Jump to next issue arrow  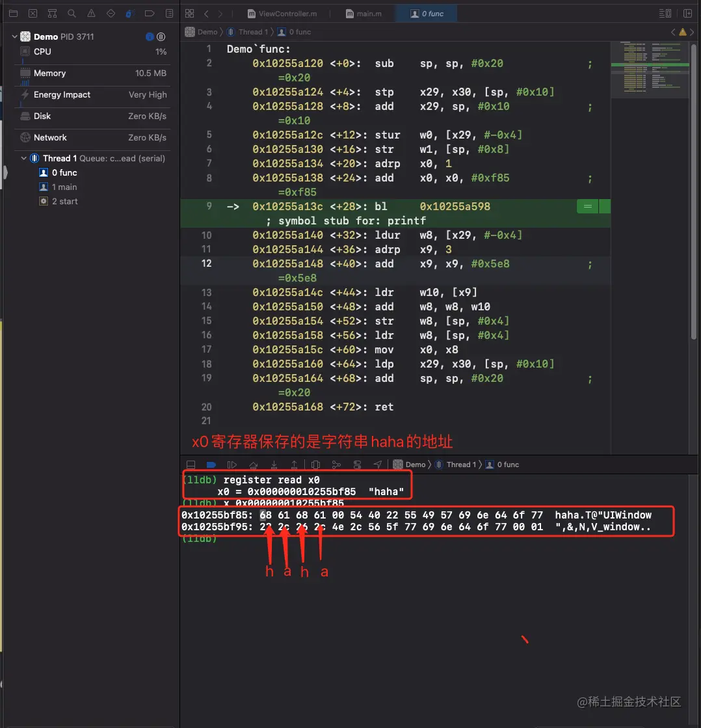point(692,32)
